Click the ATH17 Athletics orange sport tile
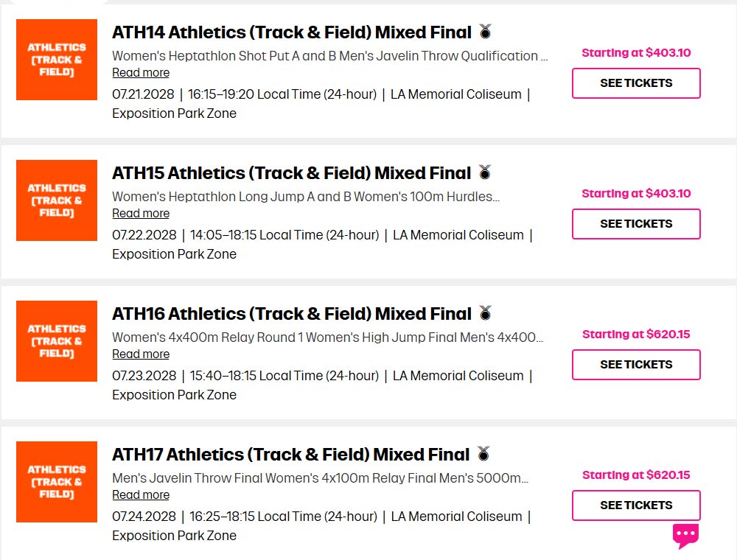This screenshot has width=737, height=560. click(x=57, y=482)
